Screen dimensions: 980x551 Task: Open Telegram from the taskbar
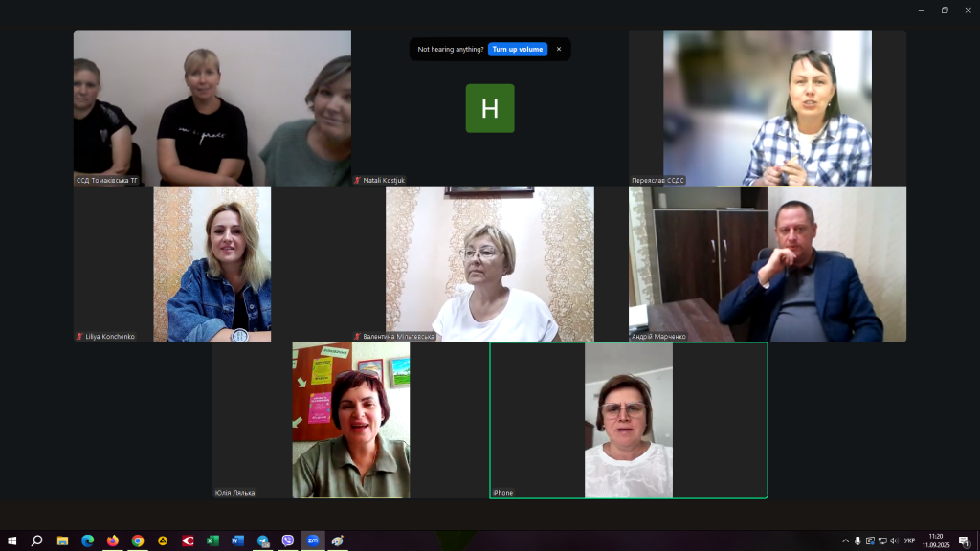tap(263, 540)
